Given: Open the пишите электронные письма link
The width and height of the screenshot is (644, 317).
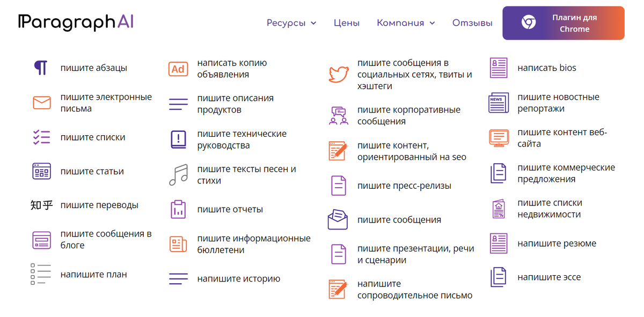Looking at the screenshot, I should 106,102.
